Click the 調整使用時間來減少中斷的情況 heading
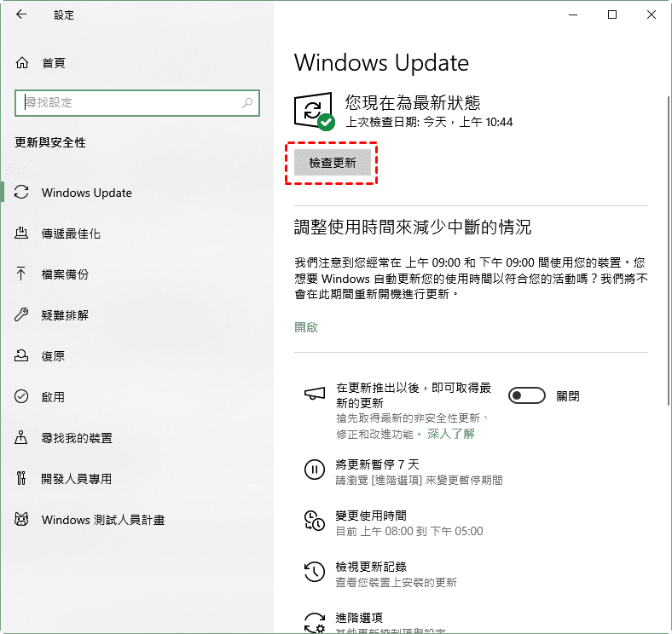 click(x=412, y=227)
